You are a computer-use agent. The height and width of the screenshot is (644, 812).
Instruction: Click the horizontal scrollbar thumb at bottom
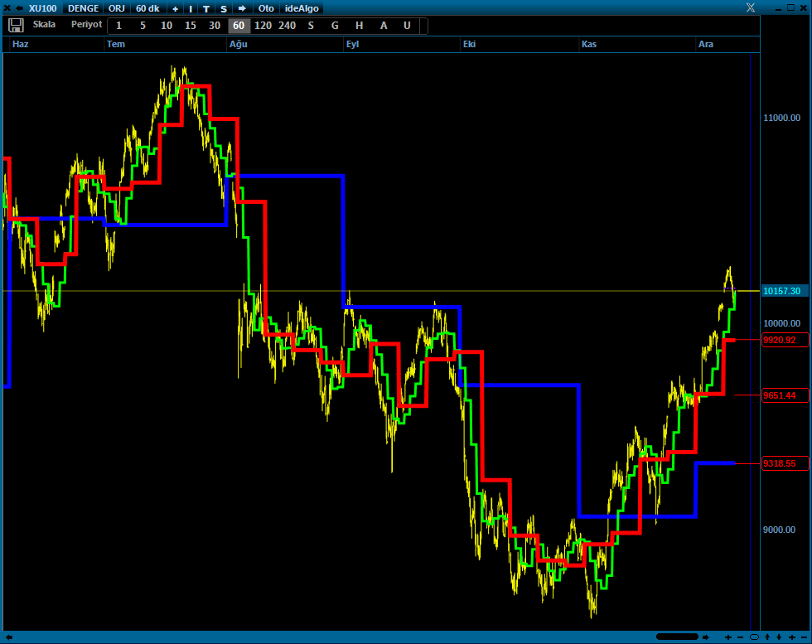678,637
